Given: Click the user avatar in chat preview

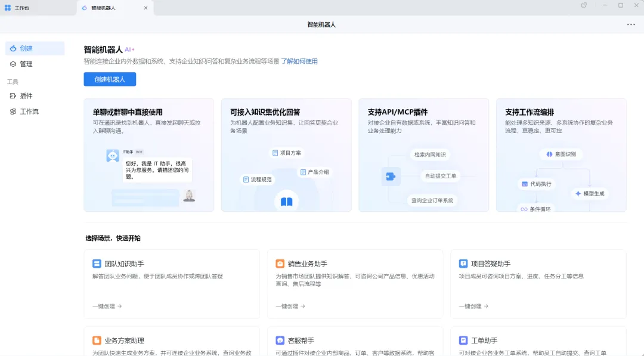Looking at the screenshot, I should coord(189,196).
